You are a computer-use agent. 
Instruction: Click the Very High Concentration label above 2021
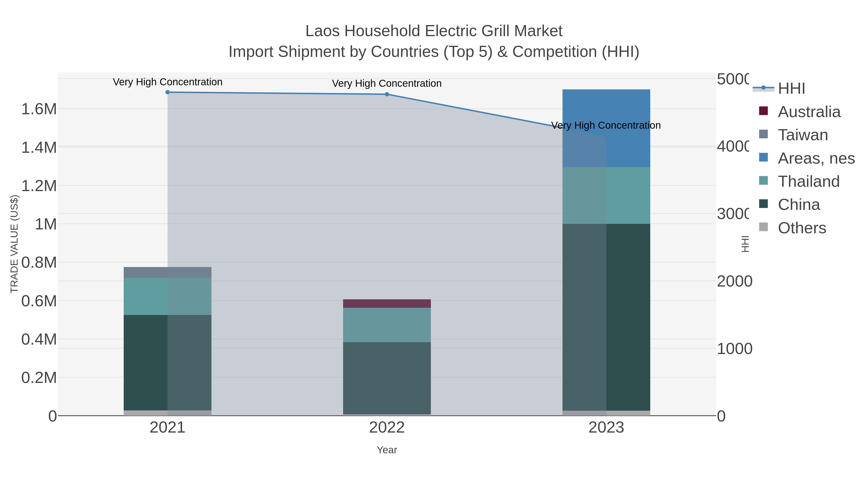click(168, 82)
